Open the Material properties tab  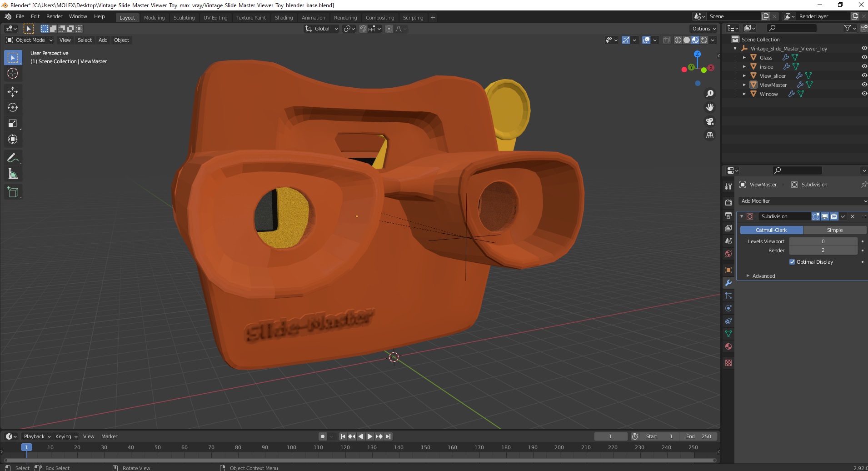[728, 346]
